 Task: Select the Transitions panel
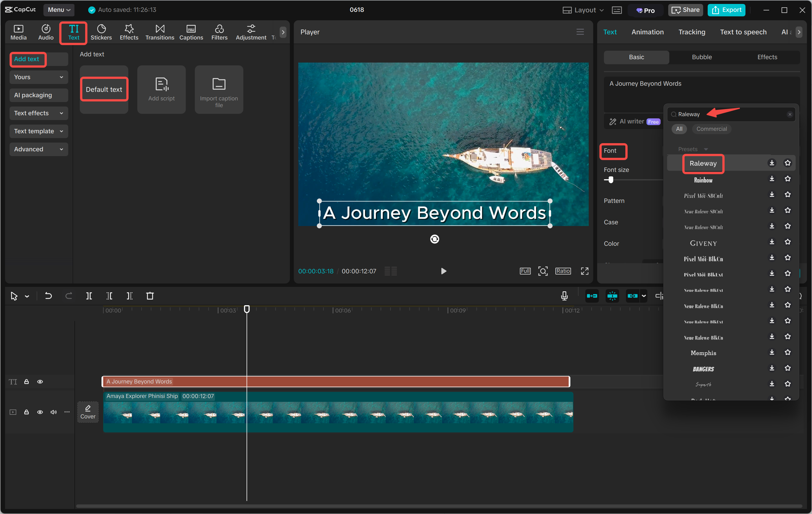click(x=160, y=32)
